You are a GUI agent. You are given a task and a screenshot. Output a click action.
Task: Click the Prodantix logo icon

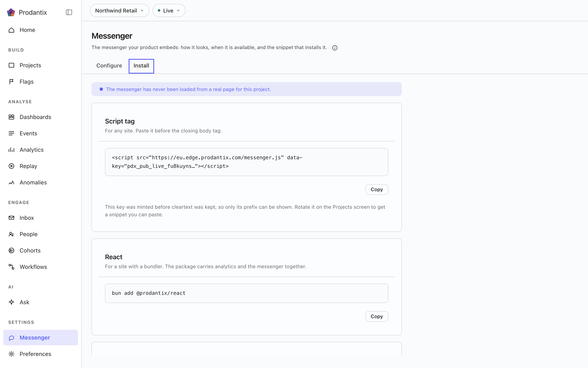pyautogui.click(x=11, y=12)
